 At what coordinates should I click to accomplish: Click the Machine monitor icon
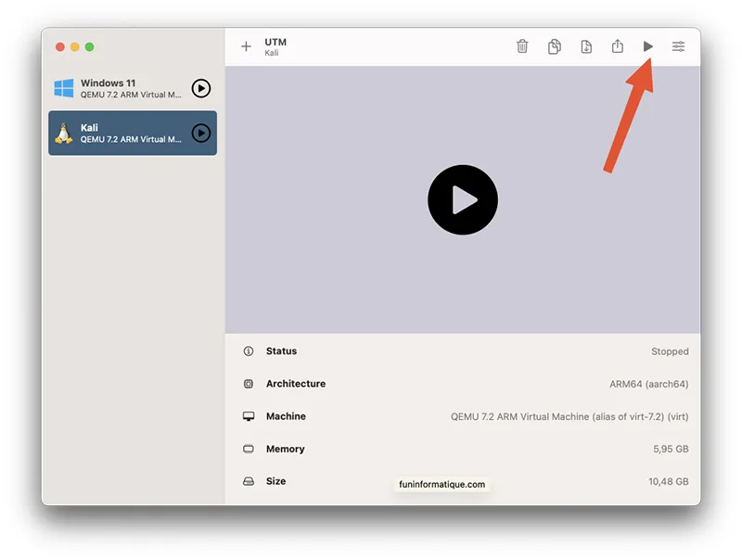tap(249, 416)
